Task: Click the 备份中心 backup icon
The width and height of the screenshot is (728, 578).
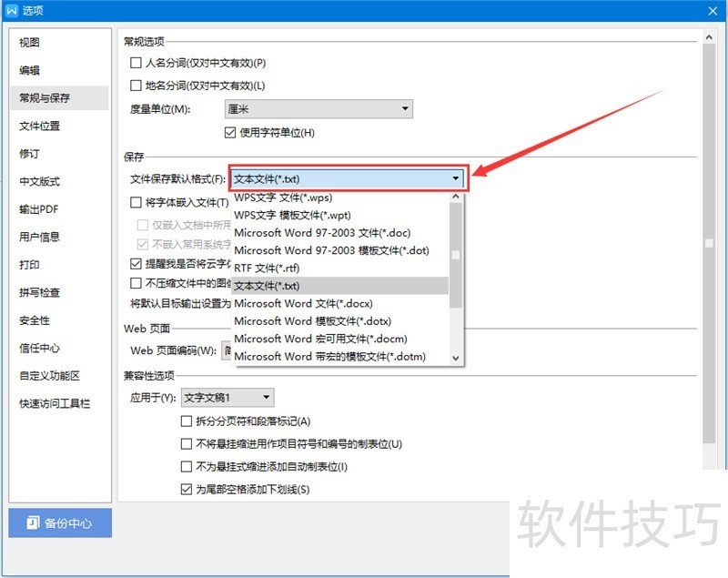Action: pos(33,522)
